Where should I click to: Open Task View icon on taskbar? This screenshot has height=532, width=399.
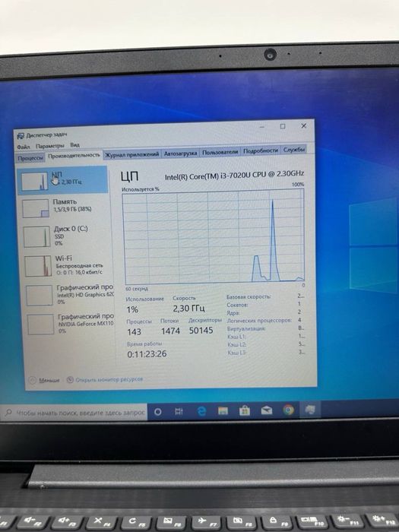179,412
